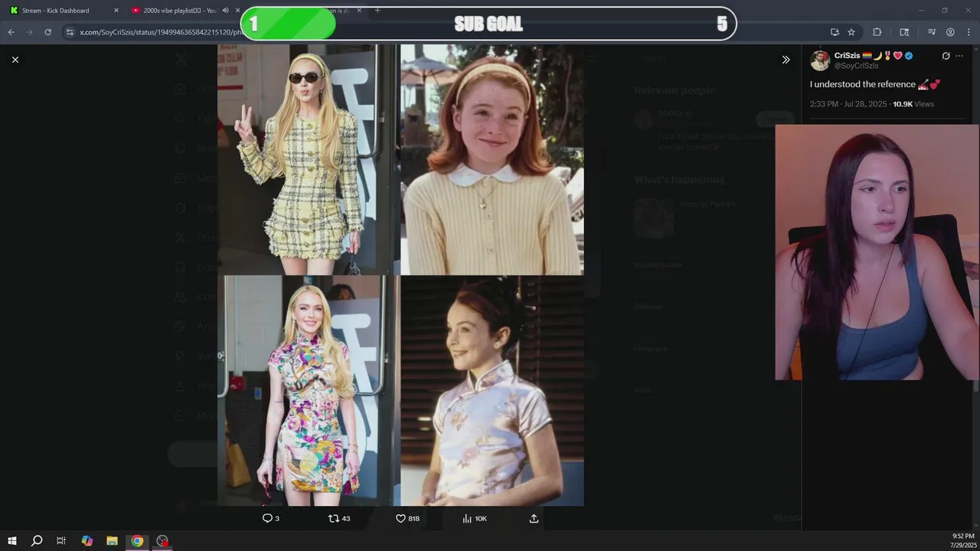Open the Chrome search tabs/lens icon
Screen dimensions: 980x551
click(x=904, y=32)
